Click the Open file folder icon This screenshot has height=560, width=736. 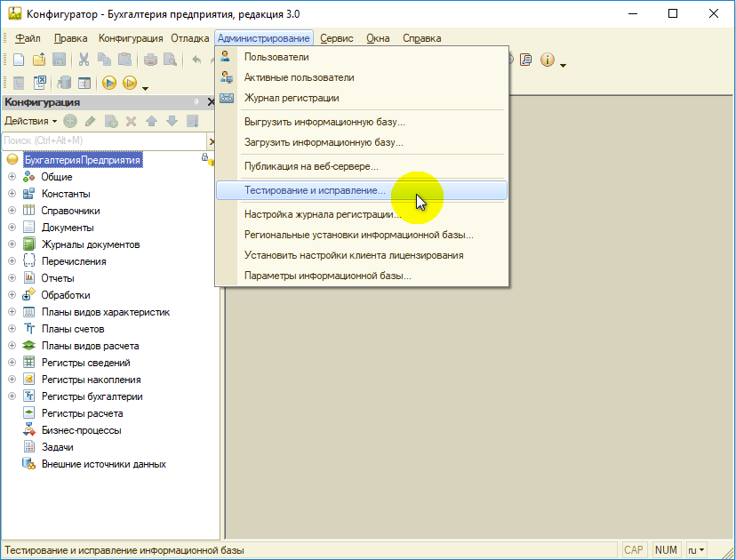(x=39, y=60)
